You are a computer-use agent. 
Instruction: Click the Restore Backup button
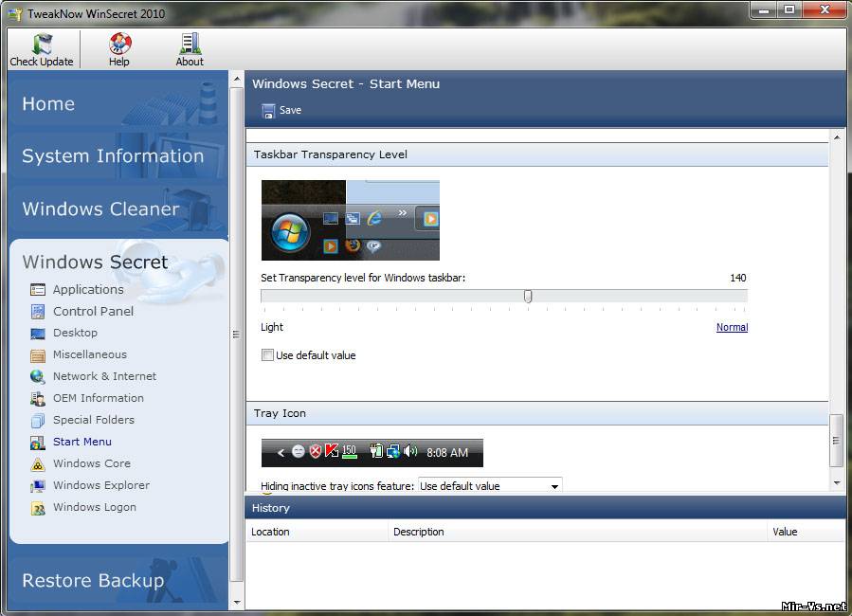[93, 581]
